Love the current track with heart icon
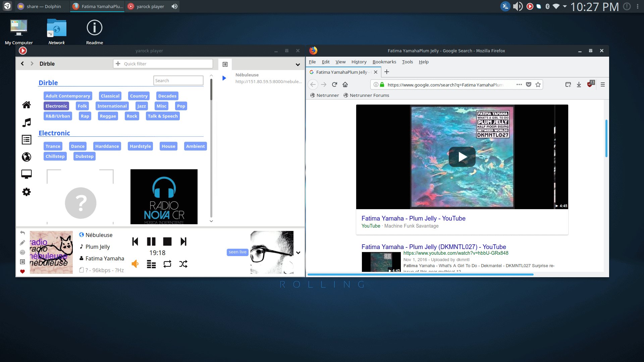This screenshot has width=644, height=362. pyautogui.click(x=22, y=271)
